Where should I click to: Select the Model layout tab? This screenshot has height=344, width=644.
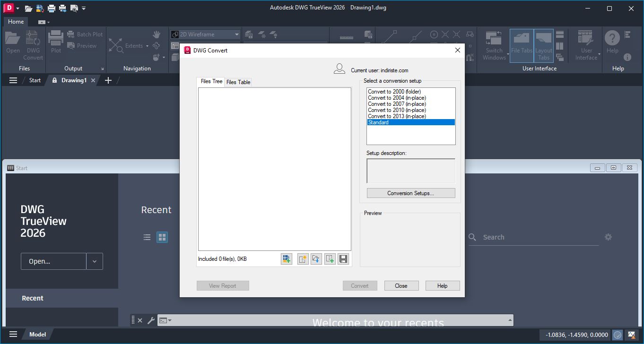[37, 334]
